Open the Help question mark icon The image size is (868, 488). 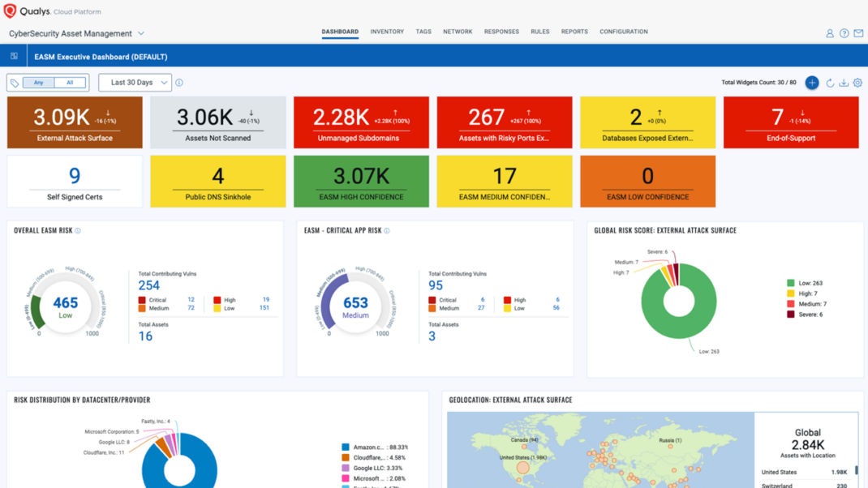[x=844, y=33]
